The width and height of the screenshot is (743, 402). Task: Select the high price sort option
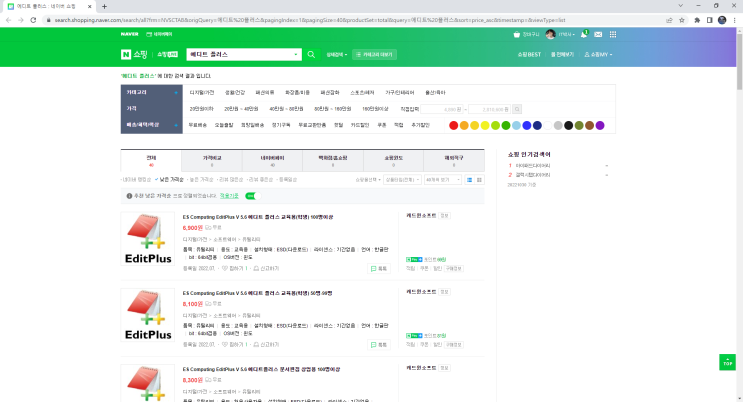click(200, 180)
